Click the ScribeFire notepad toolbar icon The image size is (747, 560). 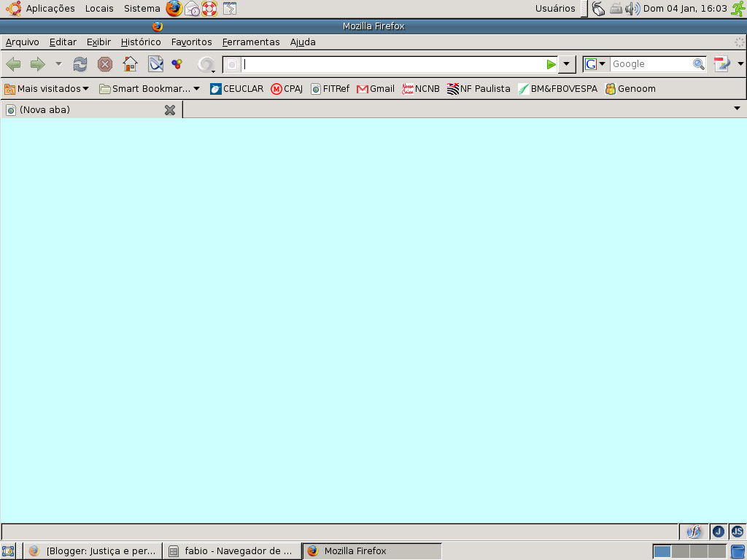tap(721, 64)
